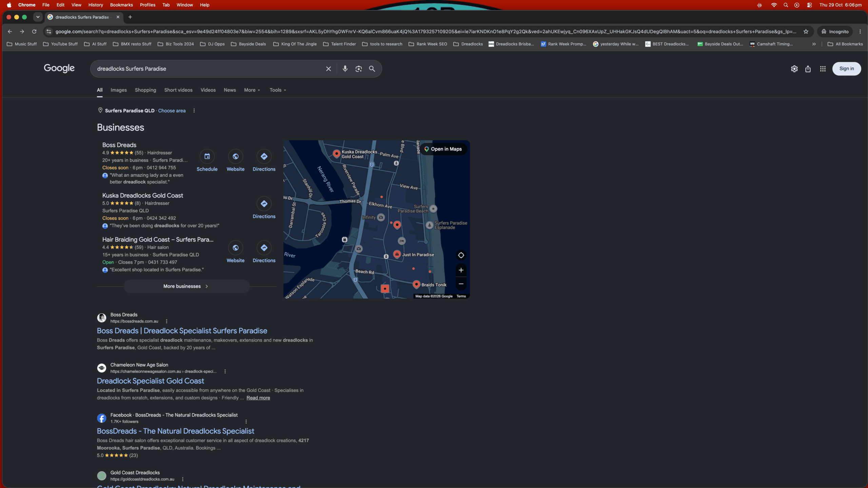
Task: Open the All Bookmarks folder
Action: [845, 44]
